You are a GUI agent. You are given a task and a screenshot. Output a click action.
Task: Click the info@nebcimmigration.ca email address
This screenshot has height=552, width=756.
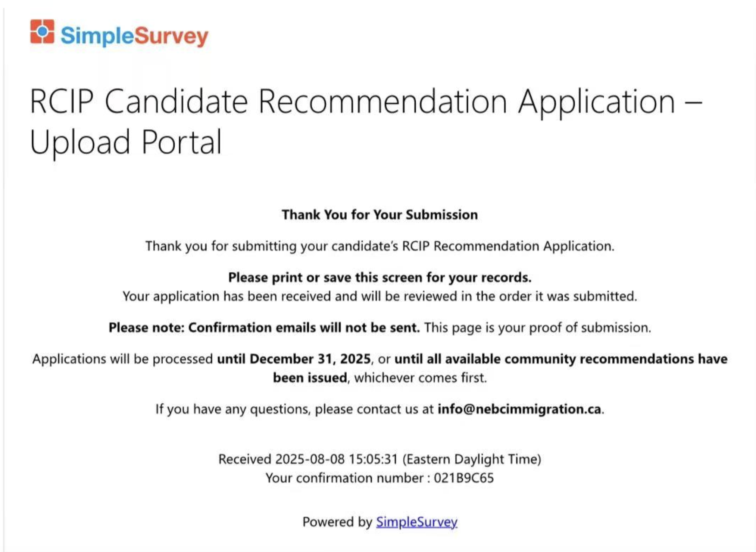click(x=519, y=409)
